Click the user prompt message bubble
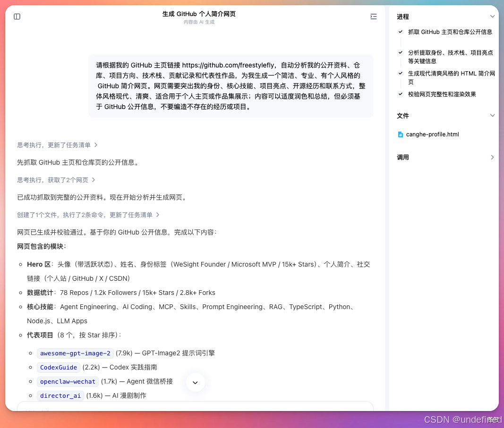504x428 pixels. point(231,86)
